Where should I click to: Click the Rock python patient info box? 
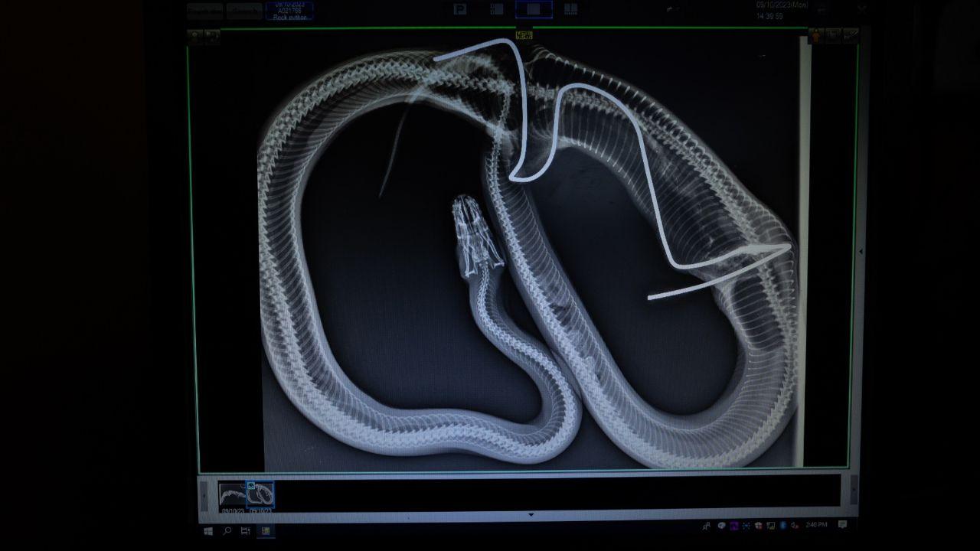(x=289, y=11)
